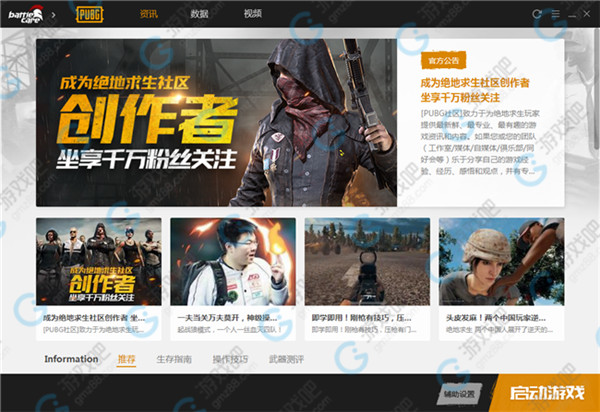The image size is (600, 412).
Task: Select the 武器测评 category tab
Action: coord(287,359)
